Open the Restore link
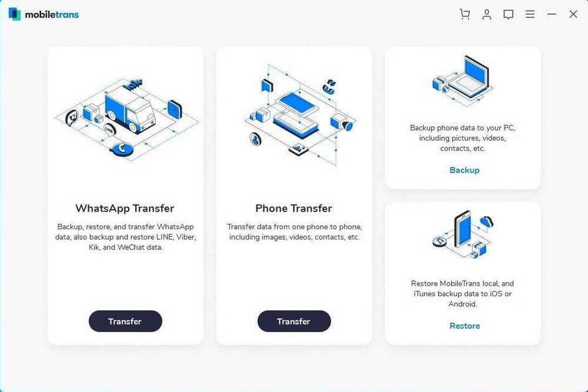 click(x=465, y=326)
